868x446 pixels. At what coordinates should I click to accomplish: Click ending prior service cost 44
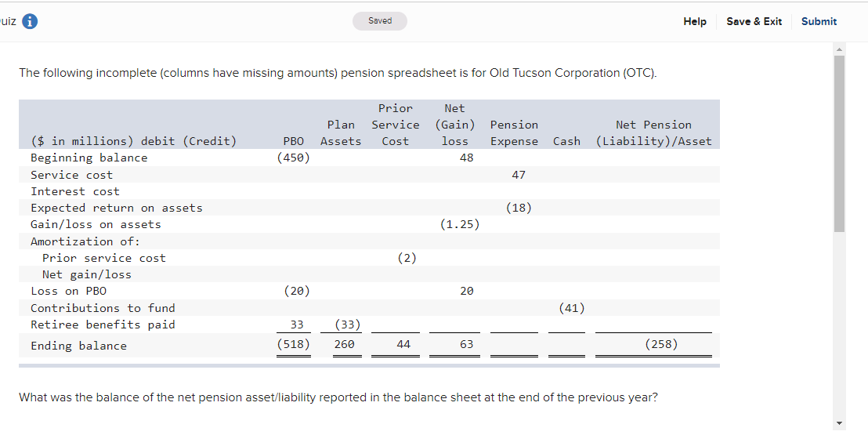tap(403, 345)
